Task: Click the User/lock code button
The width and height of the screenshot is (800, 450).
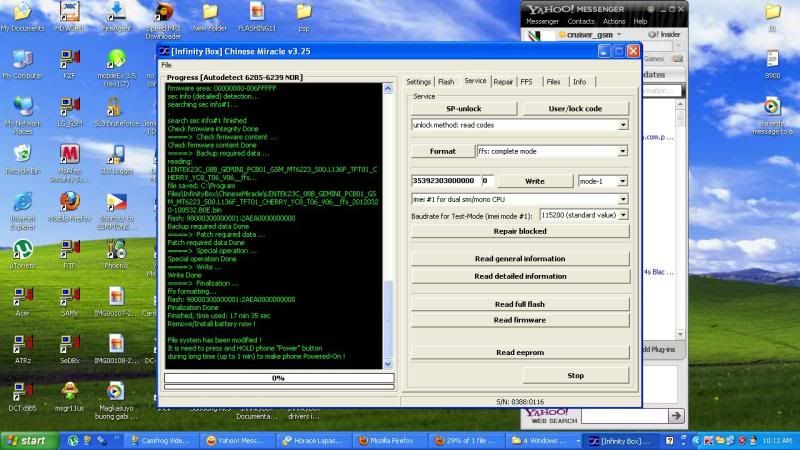Action: point(575,109)
